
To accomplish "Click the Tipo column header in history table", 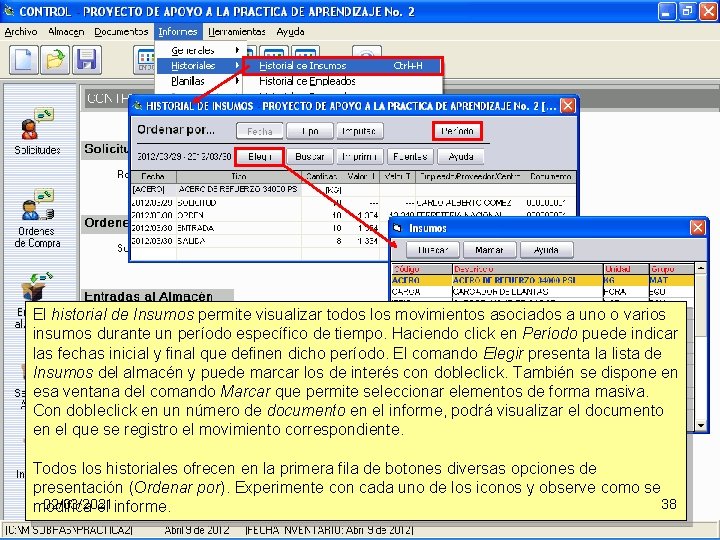I will pos(239,177).
